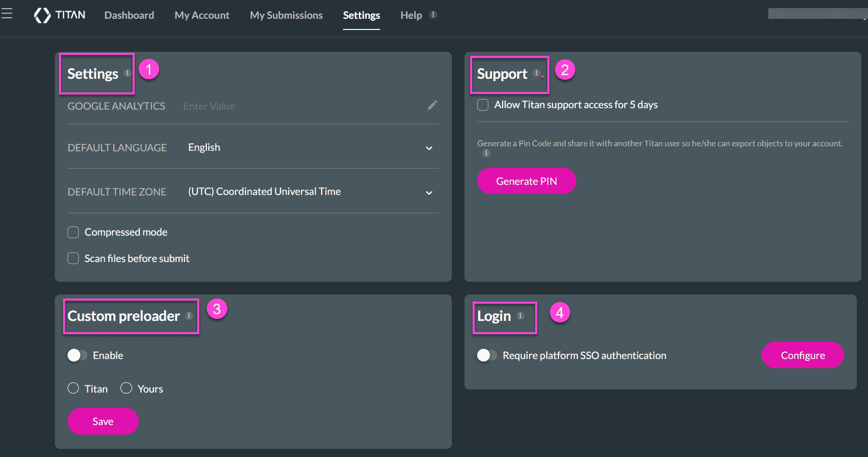The height and width of the screenshot is (457, 868).
Task: Click the info icon beside Support heading
Action: tap(536, 73)
